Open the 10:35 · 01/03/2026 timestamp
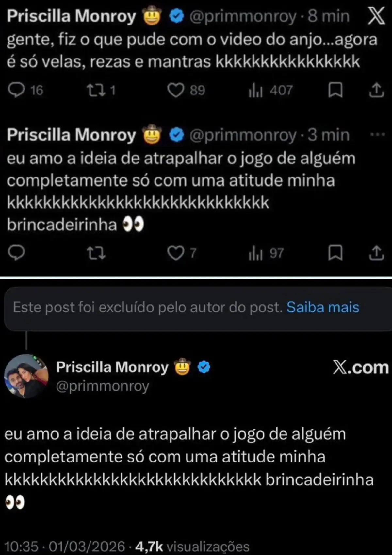 point(65,546)
